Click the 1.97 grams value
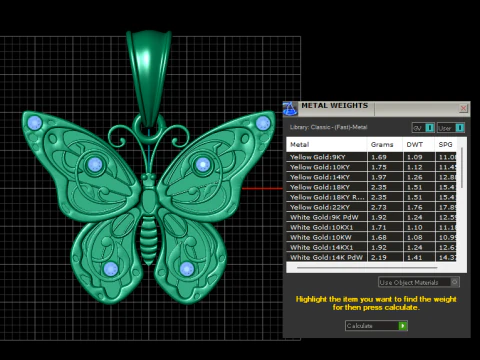 tap(379, 177)
